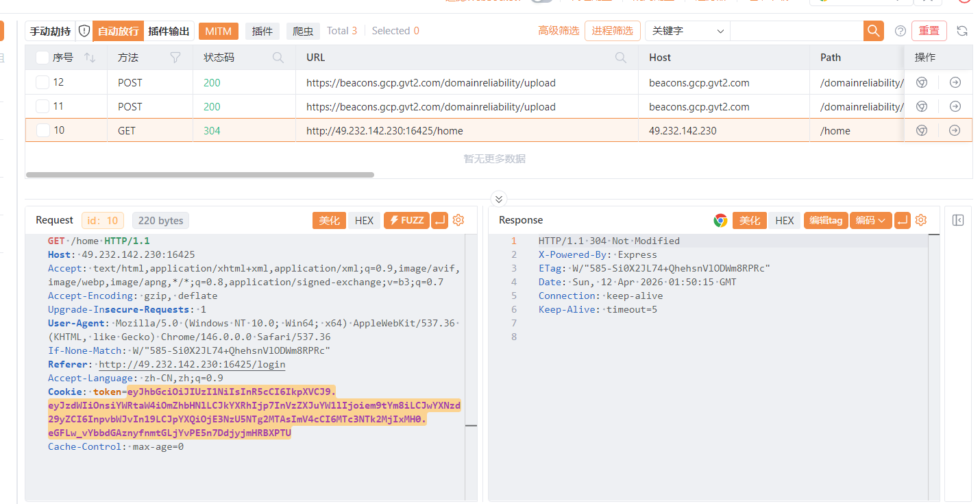Check the row 12 checkbox

(42, 82)
